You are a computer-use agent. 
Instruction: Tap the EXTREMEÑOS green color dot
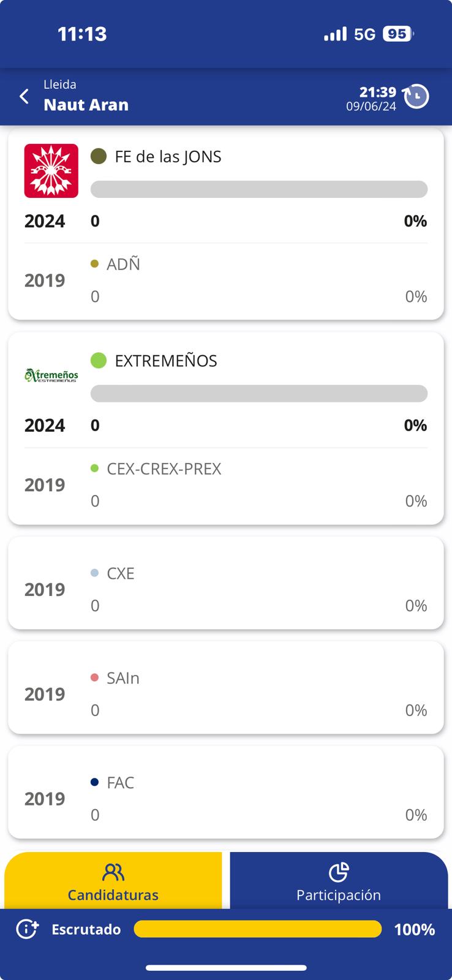(99, 360)
